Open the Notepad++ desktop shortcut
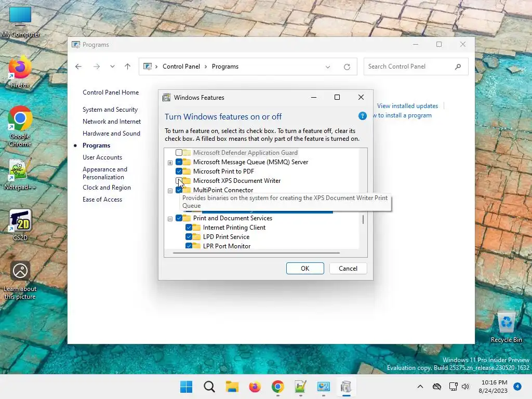 point(20,174)
